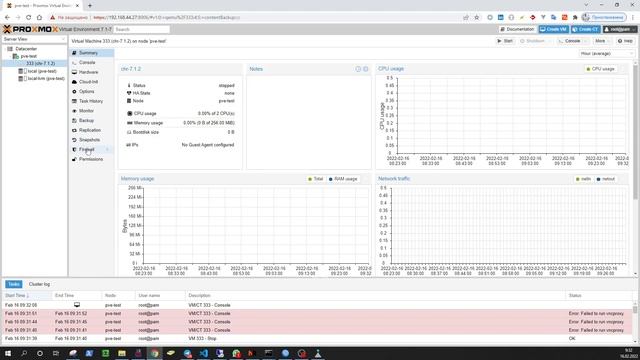640x360 pixels.
Task: Open the root@pam user menu
Action: pos(620,29)
